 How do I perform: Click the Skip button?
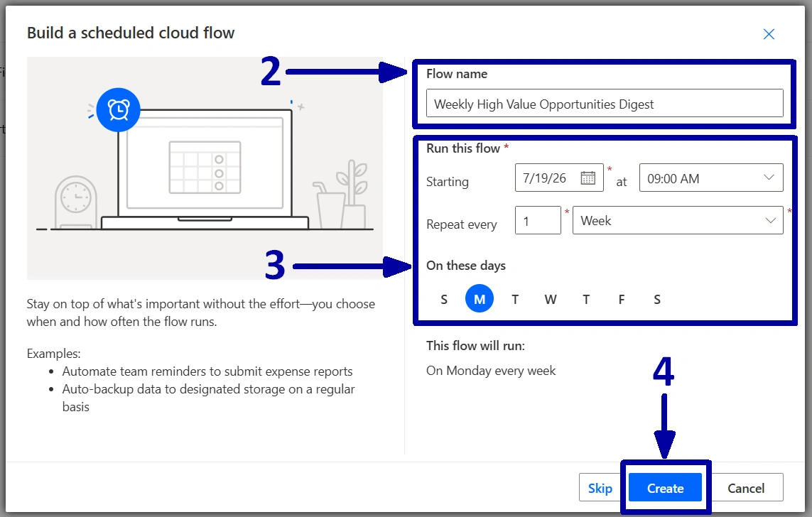[600, 487]
